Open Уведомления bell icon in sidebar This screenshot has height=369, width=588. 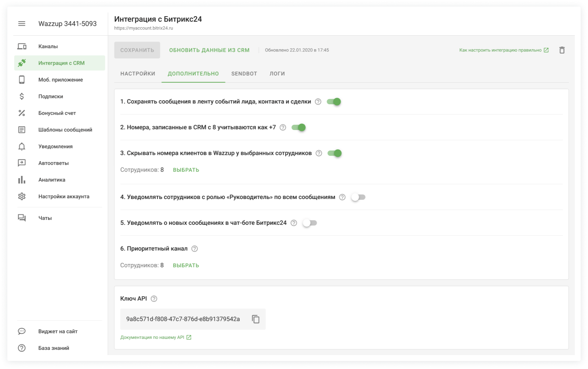(x=22, y=146)
